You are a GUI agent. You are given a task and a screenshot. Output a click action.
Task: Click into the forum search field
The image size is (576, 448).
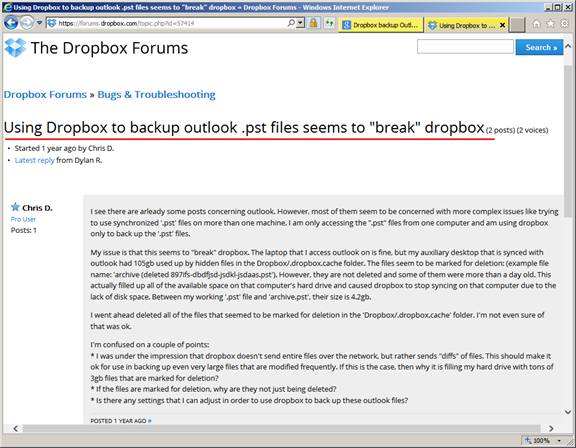(465, 47)
